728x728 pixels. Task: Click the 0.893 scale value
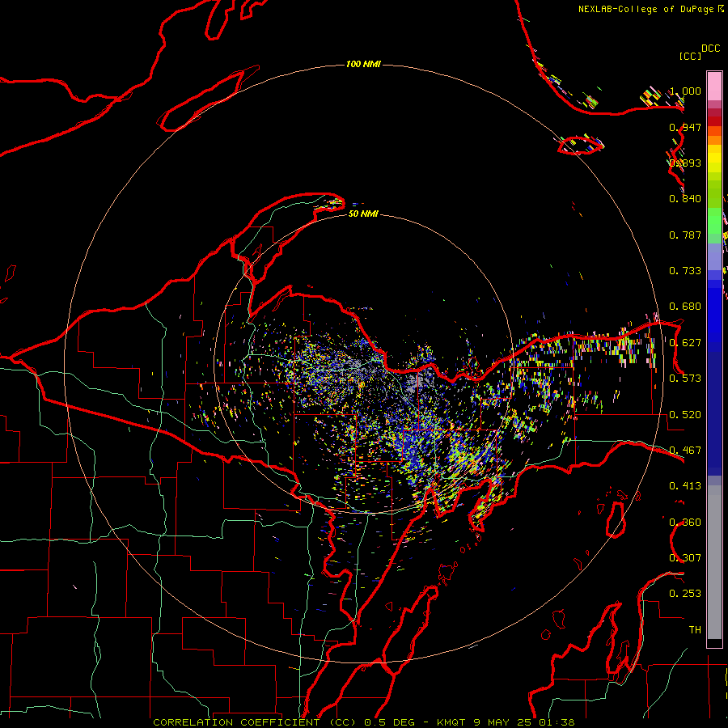(685, 163)
